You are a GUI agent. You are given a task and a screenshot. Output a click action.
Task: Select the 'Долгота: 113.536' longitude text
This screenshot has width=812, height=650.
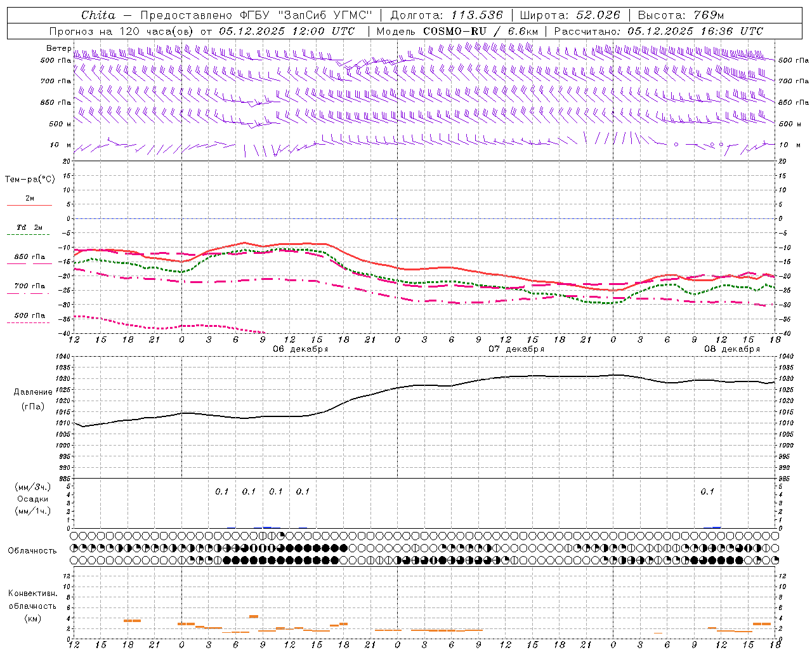[x=447, y=15]
